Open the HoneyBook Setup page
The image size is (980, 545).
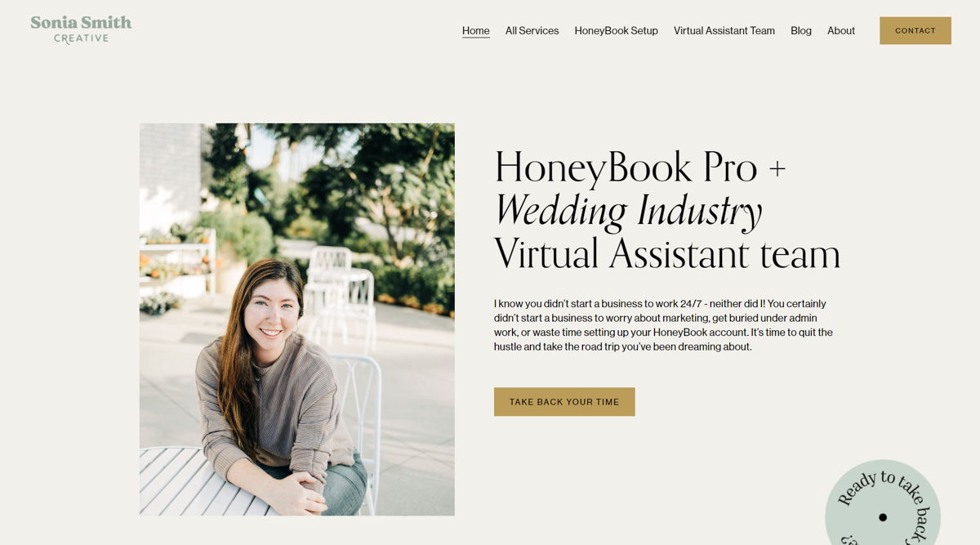[x=616, y=31]
